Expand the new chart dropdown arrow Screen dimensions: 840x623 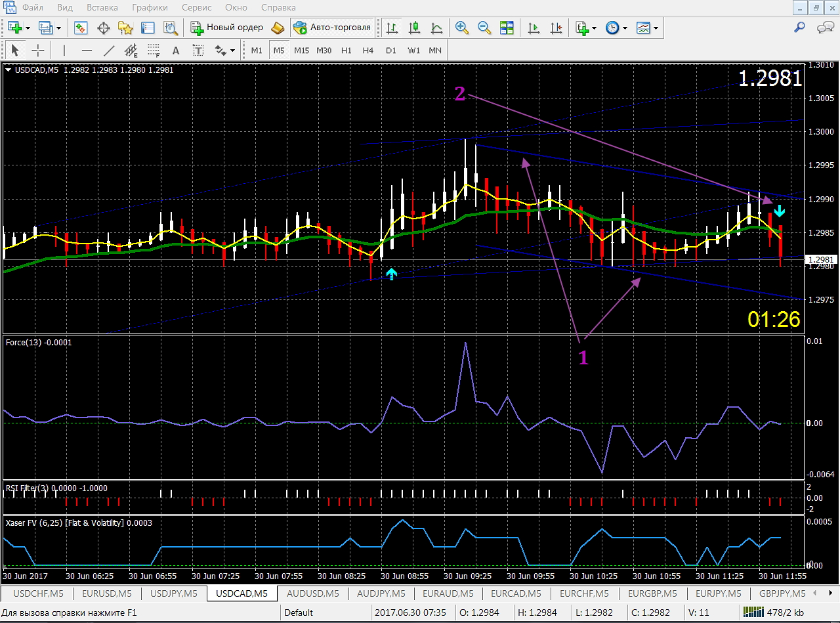(27, 28)
